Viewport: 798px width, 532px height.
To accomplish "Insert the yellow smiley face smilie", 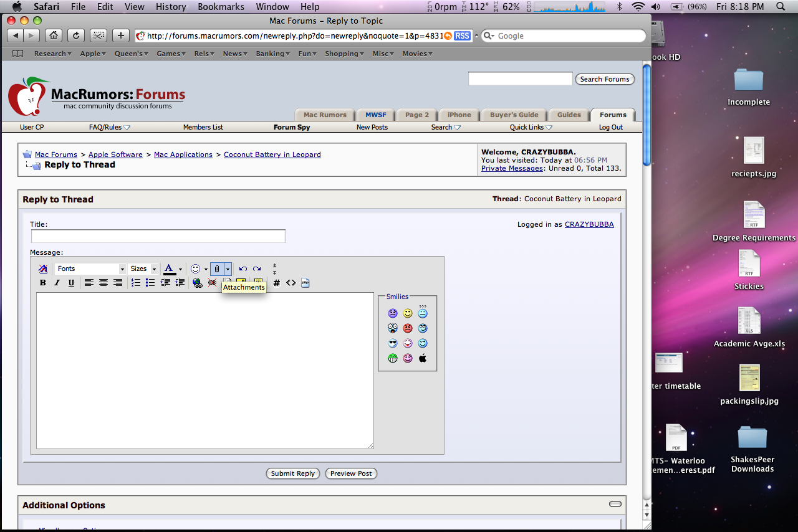I will pos(408,313).
